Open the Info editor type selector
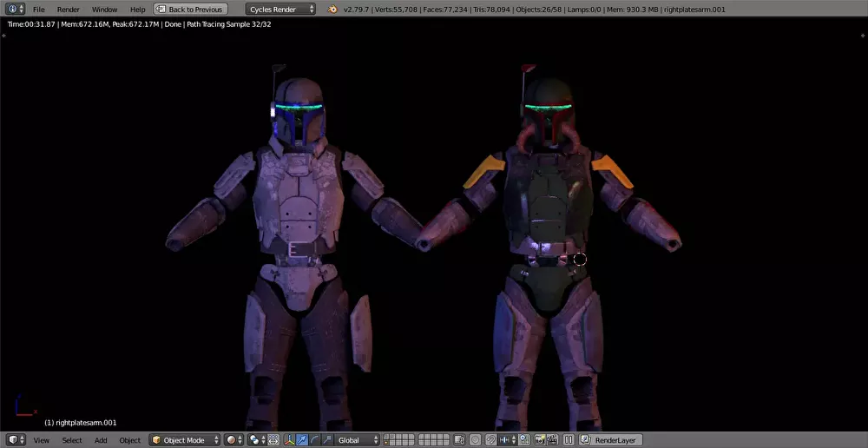Screen dimensions: 868x448 point(15,10)
